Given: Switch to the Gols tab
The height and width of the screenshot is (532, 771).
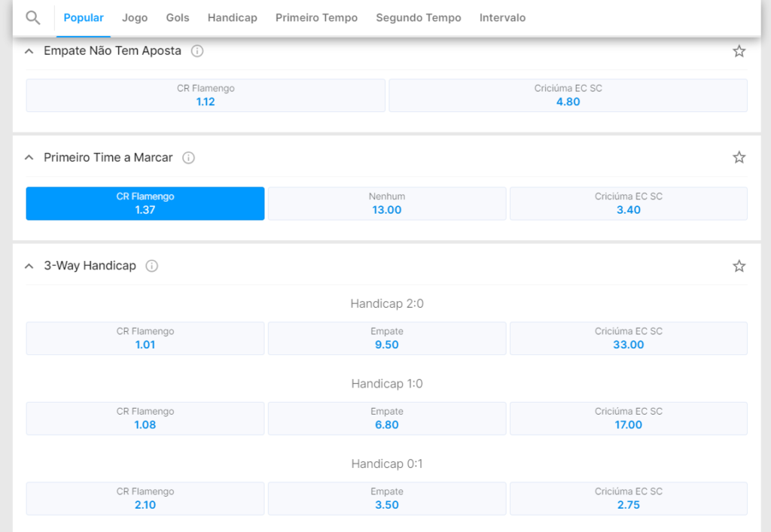Looking at the screenshot, I should point(178,18).
